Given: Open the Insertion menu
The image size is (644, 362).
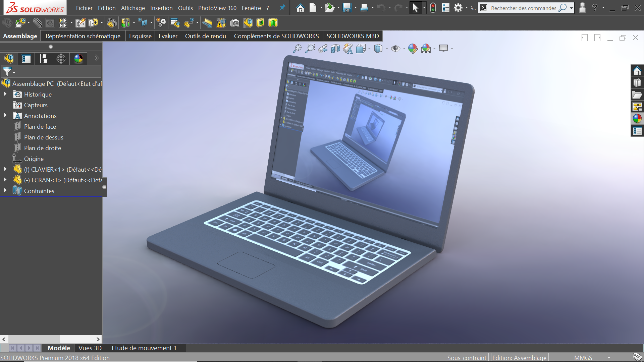Looking at the screenshot, I should pos(161,8).
